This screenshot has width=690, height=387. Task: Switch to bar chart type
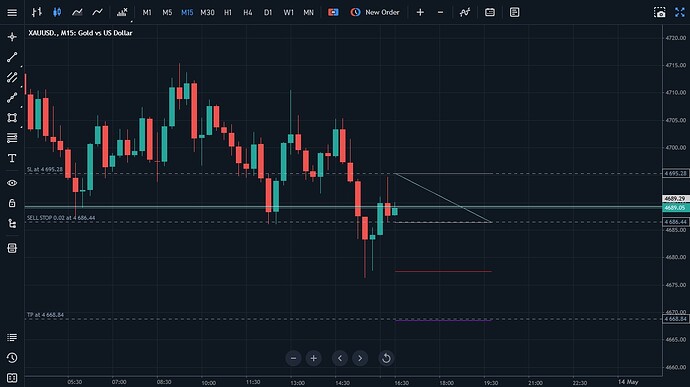pyautogui.click(x=37, y=12)
